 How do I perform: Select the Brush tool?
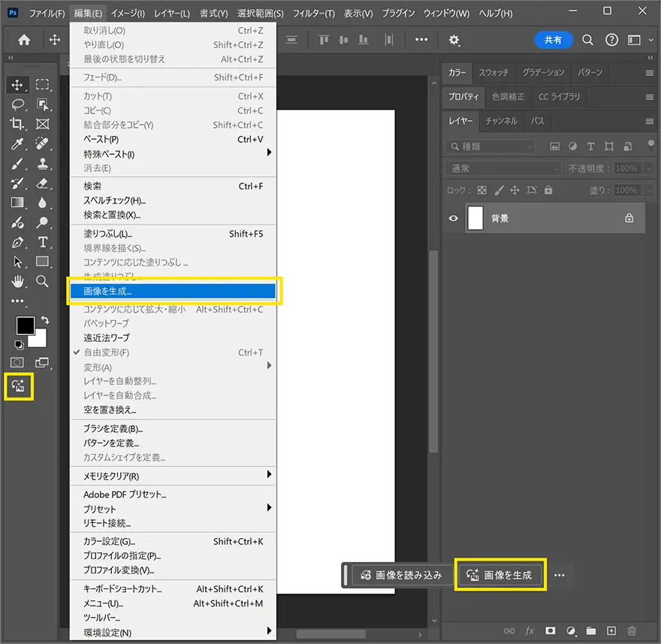17,164
